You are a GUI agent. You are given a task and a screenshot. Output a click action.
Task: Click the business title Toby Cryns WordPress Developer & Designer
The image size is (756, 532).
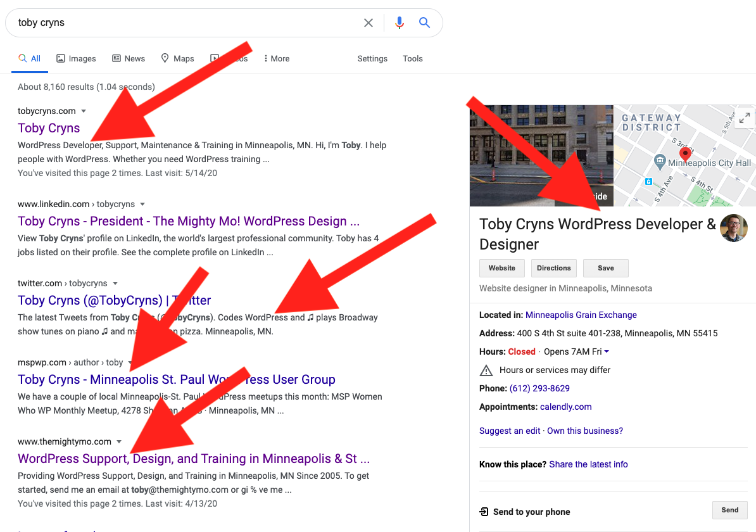coord(597,234)
